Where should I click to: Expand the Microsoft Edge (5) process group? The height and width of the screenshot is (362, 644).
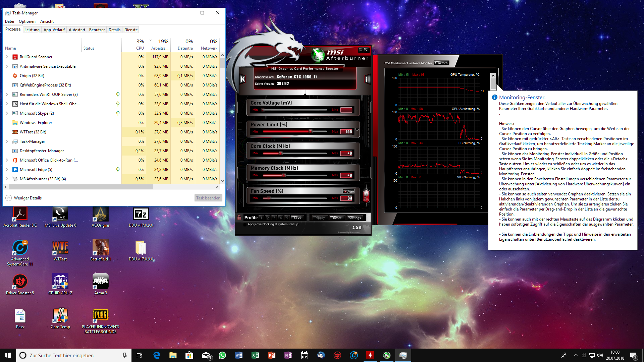click(7, 170)
